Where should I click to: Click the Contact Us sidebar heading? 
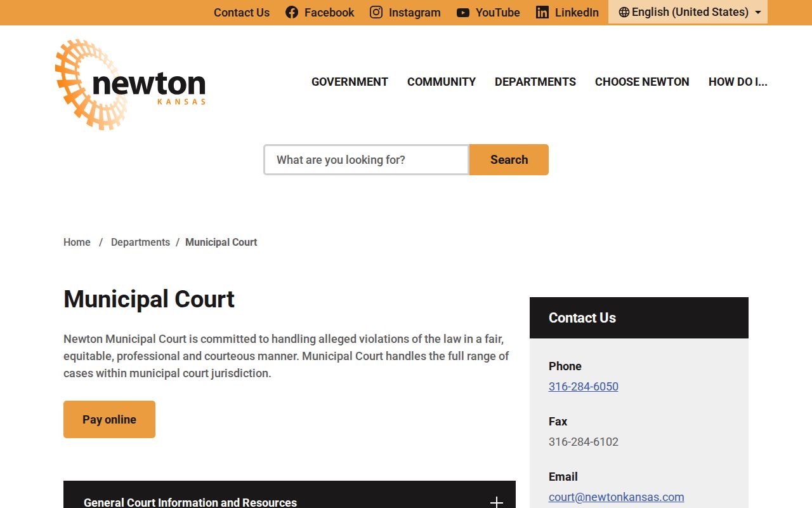pyautogui.click(x=582, y=317)
